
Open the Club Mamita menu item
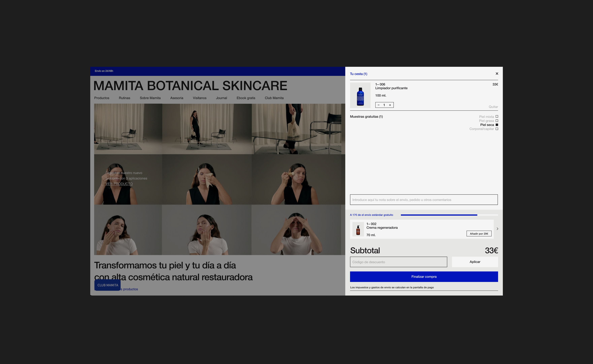coord(274,98)
